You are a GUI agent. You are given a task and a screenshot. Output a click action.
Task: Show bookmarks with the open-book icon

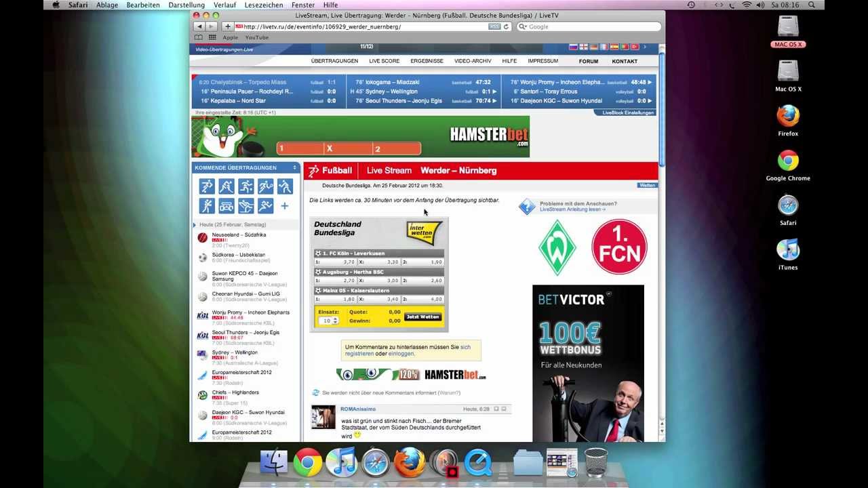(198, 37)
